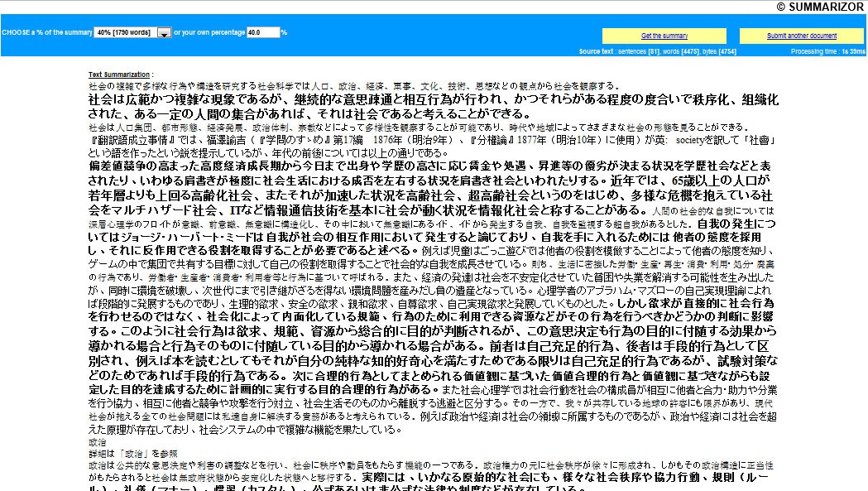The height and width of the screenshot is (491, 868).
Task: Click the '40% [1790 words]' combo box
Action: pos(132,32)
